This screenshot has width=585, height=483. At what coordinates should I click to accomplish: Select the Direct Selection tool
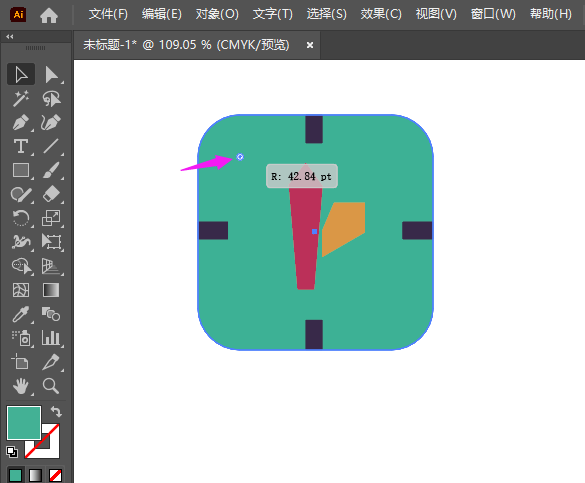[x=51, y=75]
